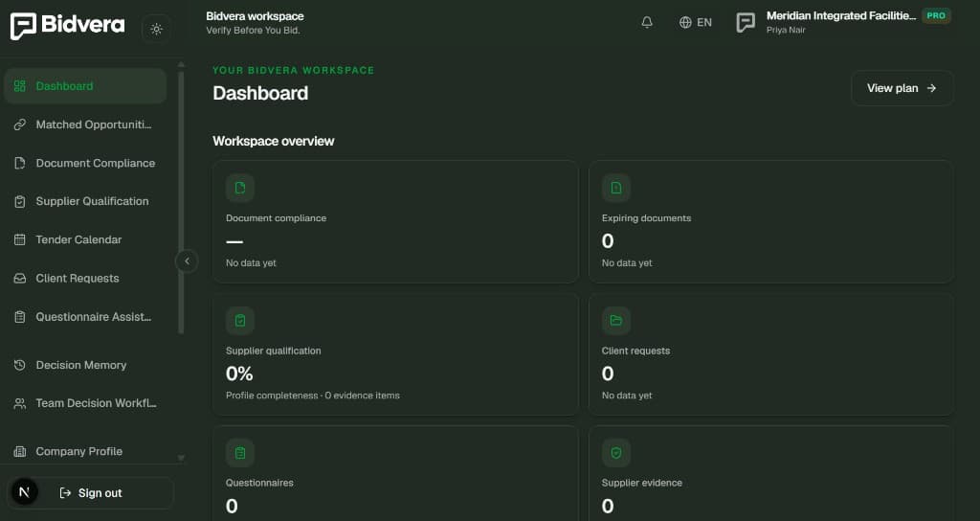Image resolution: width=980 pixels, height=521 pixels.
Task: Click the Matched Opportunities link icon
Action: (x=20, y=125)
